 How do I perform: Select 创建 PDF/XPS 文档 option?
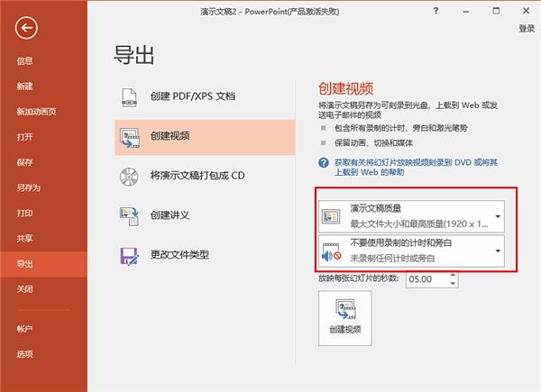point(205,97)
